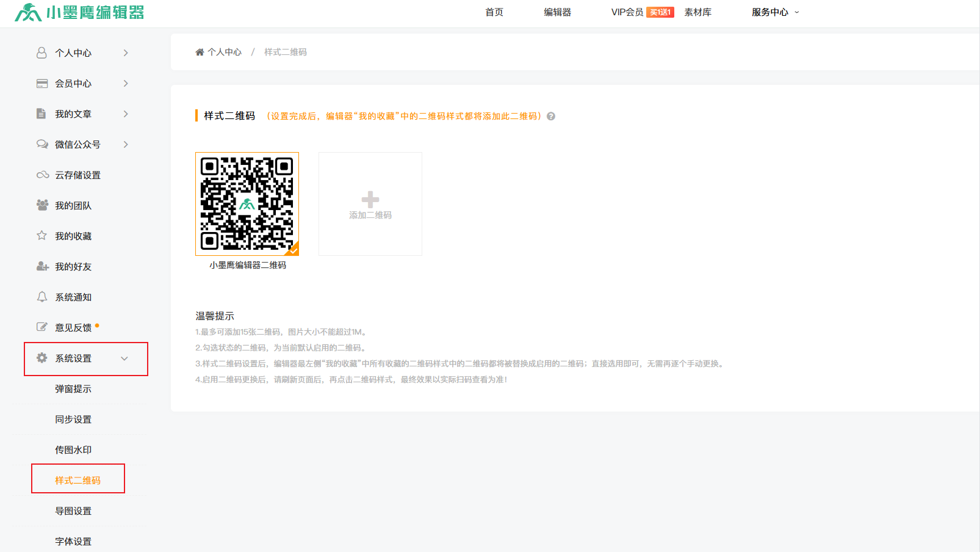Screen dimensions: 980x552
Task: Open 服务中心 menu label
Action: pos(770,12)
